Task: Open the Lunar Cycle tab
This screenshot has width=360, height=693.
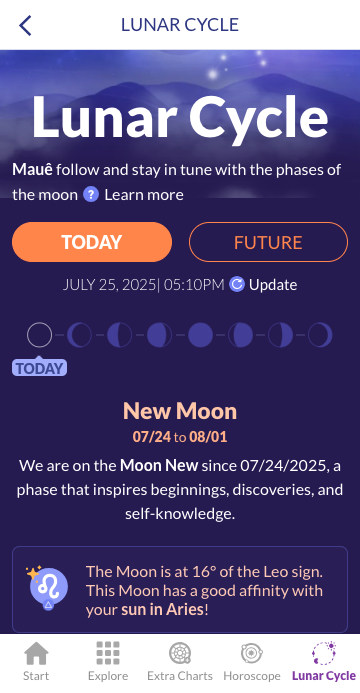Action: (x=324, y=661)
